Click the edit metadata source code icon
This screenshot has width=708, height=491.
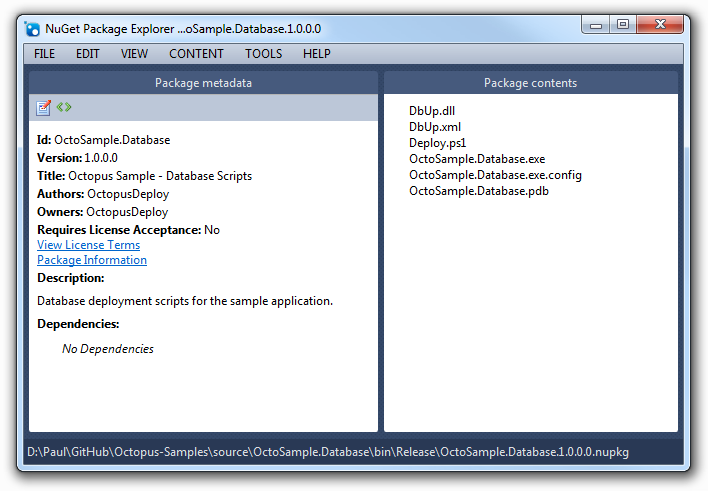tap(64, 107)
